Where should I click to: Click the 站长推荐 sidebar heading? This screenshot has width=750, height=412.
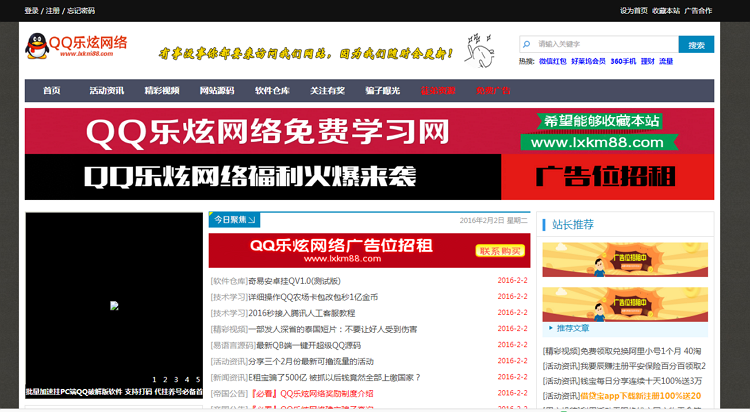(573, 224)
